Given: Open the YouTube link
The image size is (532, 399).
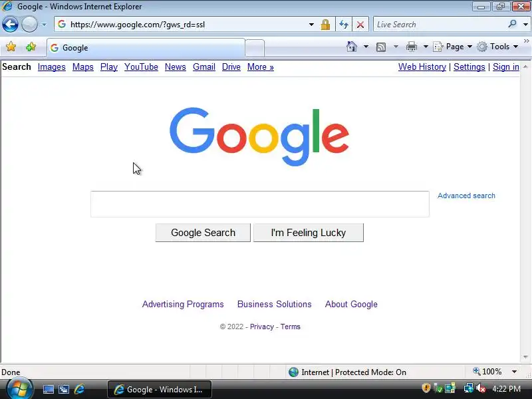Looking at the screenshot, I should click(141, 67).
